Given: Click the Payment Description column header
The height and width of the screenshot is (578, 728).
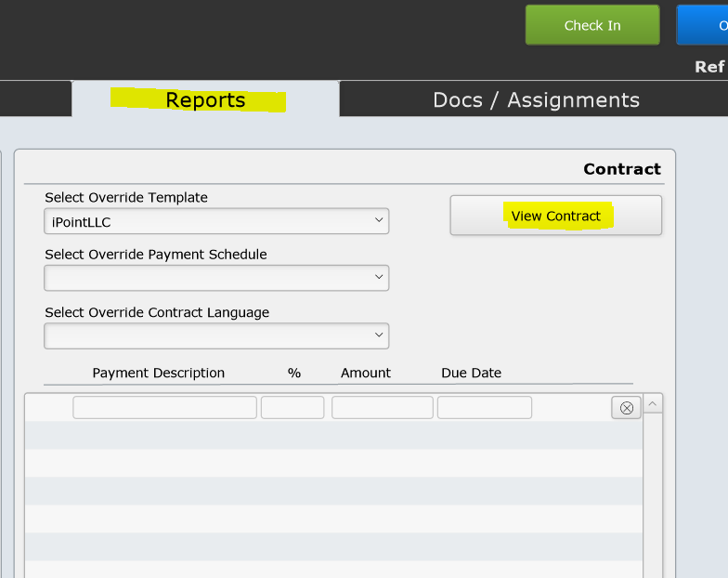Looking at the screenshot, I should point(158,373).
